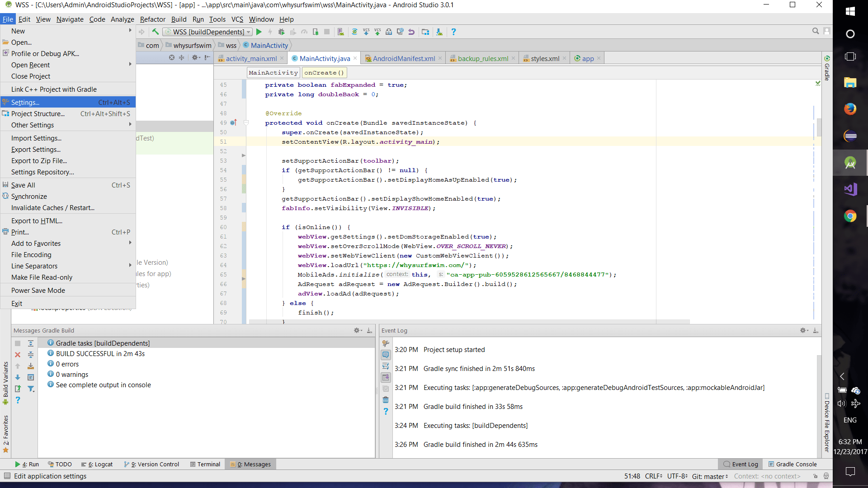Image resolution: width=868 pixels, height=488 pixels.
Task: Click the ENG language indicator in taskbar
Action: pos(850,420)
